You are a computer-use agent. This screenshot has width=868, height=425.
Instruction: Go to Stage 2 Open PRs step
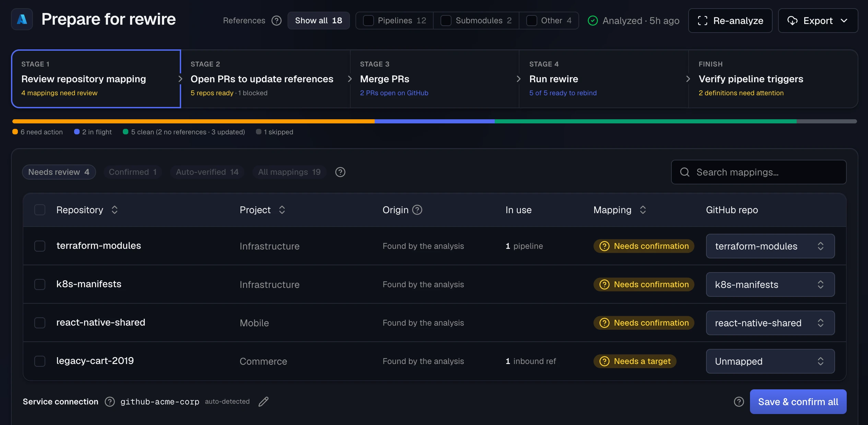pyautogui.click(x=265, y=79)
